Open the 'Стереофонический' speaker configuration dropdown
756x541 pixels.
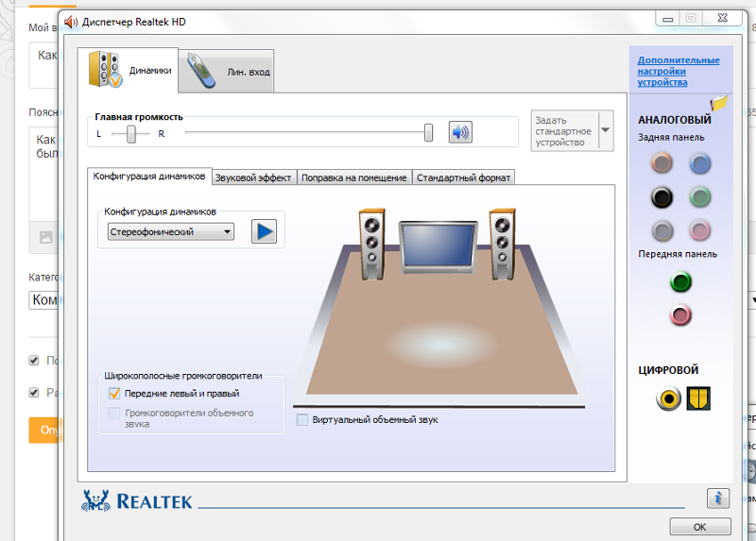(170, 232)
